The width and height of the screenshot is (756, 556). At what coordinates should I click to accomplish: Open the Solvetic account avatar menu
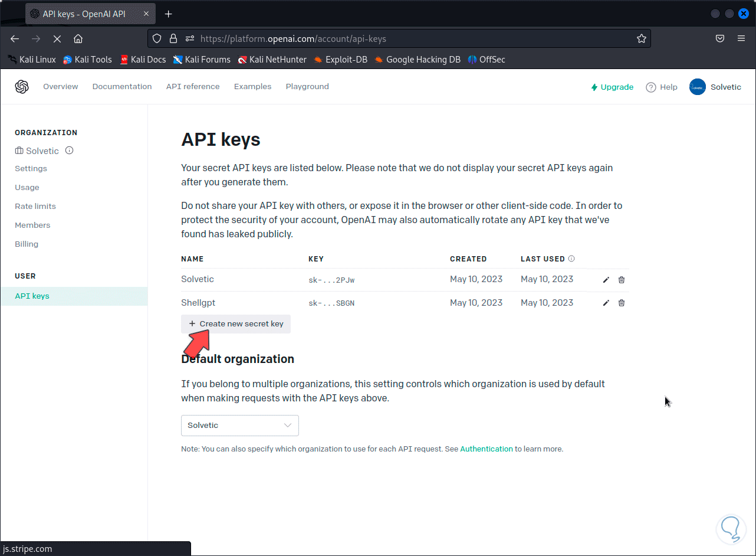click(698, 87)
